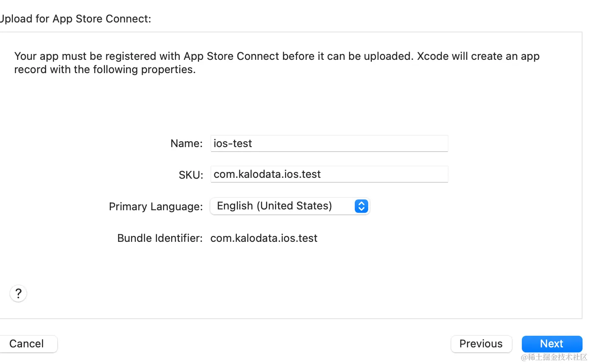Click the SKU: label

(x=191, y=175)
